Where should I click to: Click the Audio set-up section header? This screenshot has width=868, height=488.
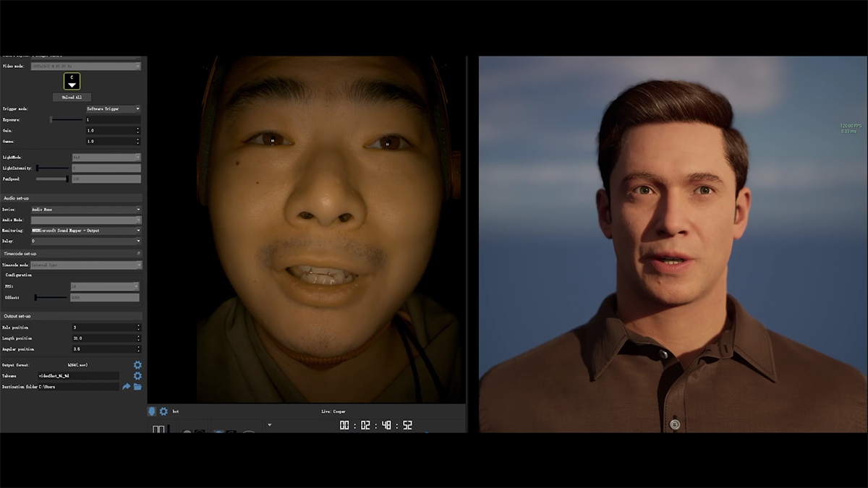72,197
